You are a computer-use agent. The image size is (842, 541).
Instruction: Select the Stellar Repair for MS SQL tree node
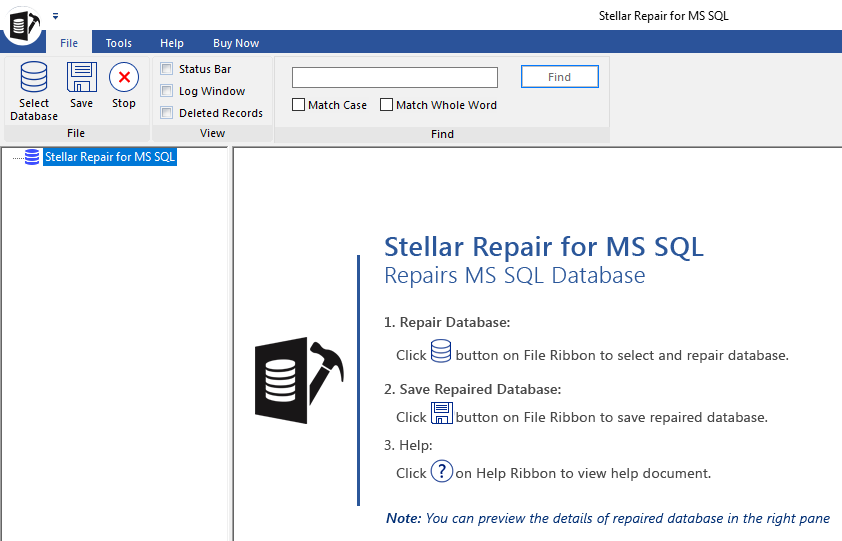pos(110,157)
